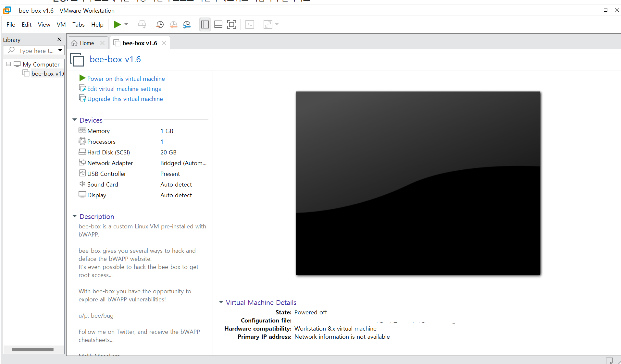Click the status bar message icon
This screenshot has height=364, width=621.
pyautogui.click(x=609, y=360)
